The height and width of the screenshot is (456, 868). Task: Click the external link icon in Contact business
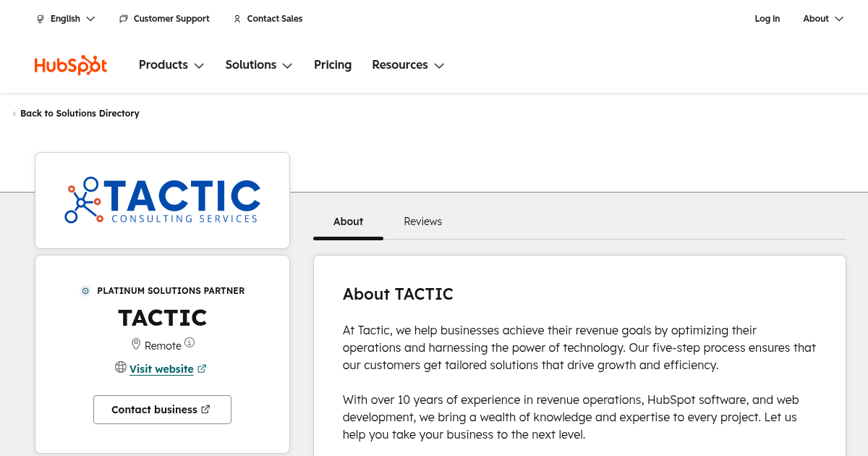coord(205,409)
